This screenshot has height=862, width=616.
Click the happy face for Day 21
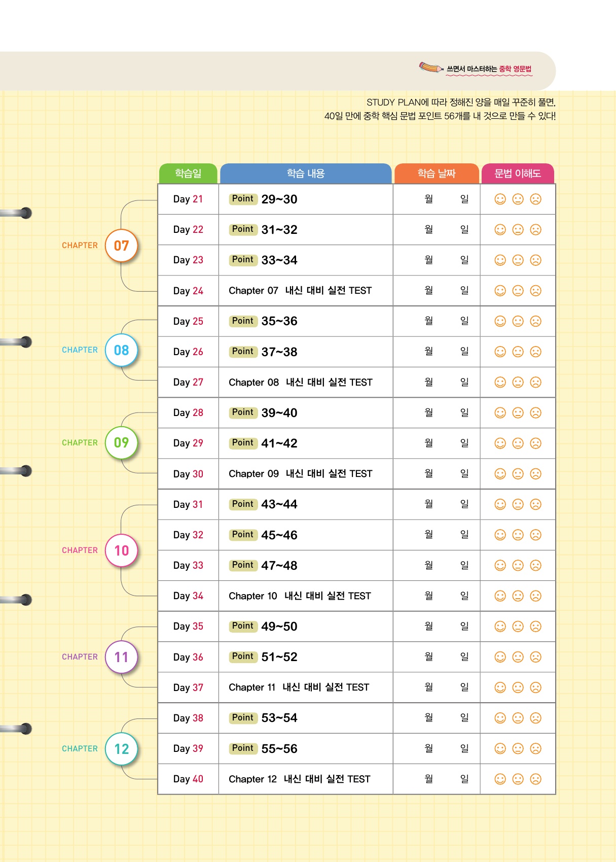click(x=500, y=199)
